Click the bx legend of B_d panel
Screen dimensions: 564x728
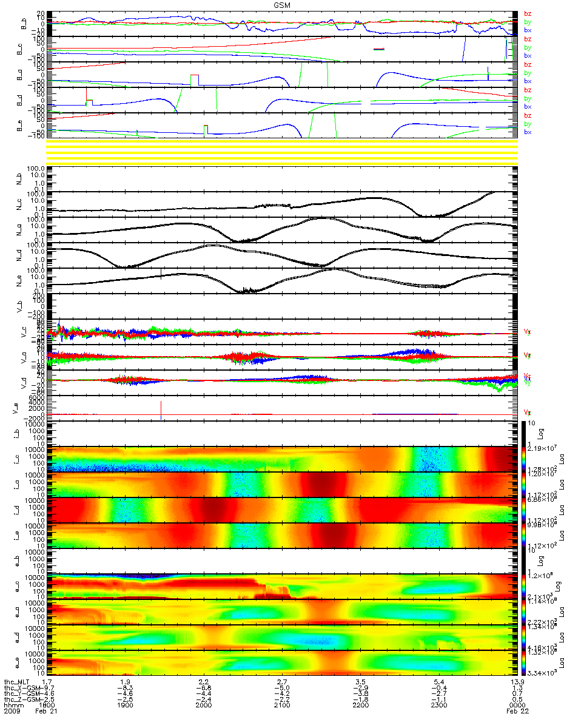tap(528, 106)
